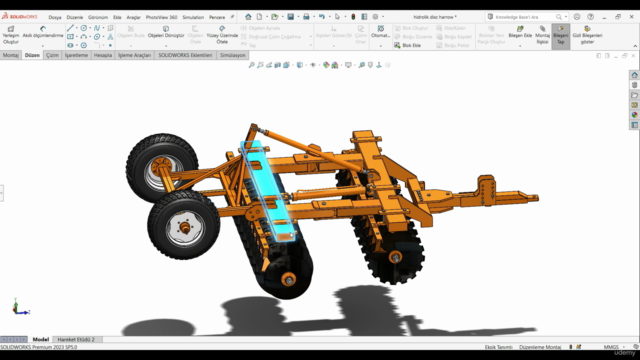Toggle Hide/Show Items eye icon
The width and height of the screenshot is (640, 360).
coord(313,65)
